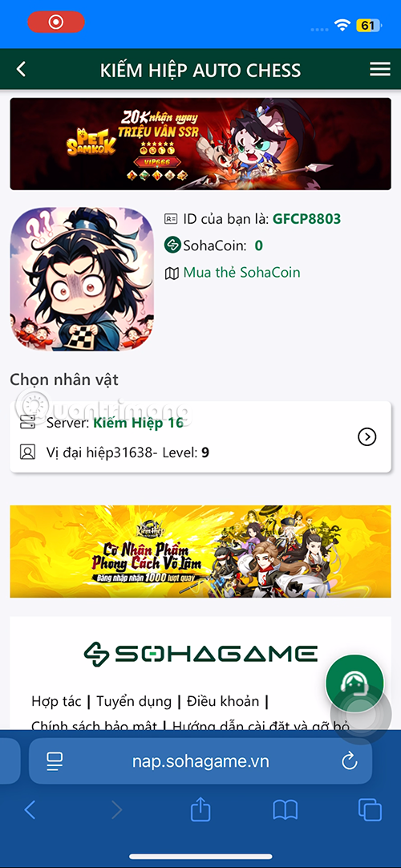401x868 pixels.
Task: Open the Tuyển dụng footer link
Action: pyautogui.click(x=134, y=701)
